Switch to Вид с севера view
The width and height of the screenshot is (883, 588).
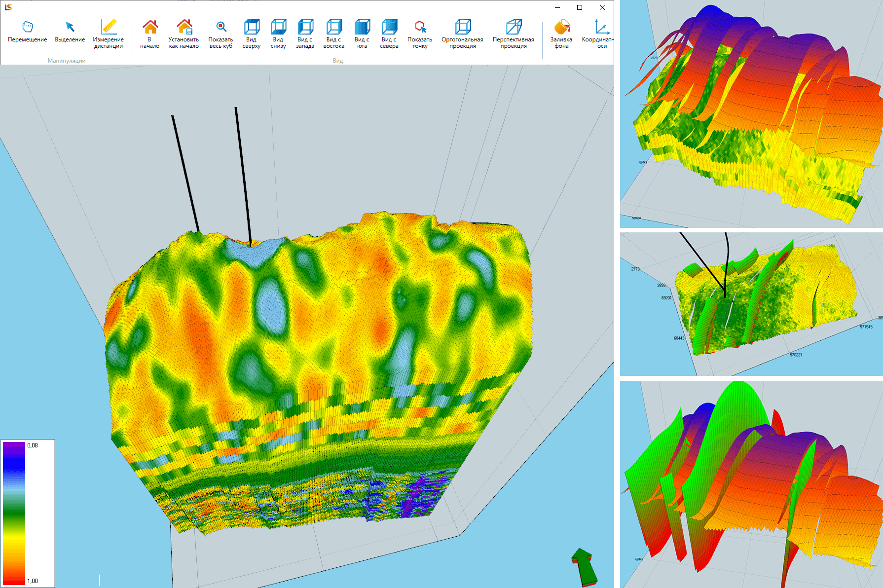pyautogui.click(x=389, y=34)
